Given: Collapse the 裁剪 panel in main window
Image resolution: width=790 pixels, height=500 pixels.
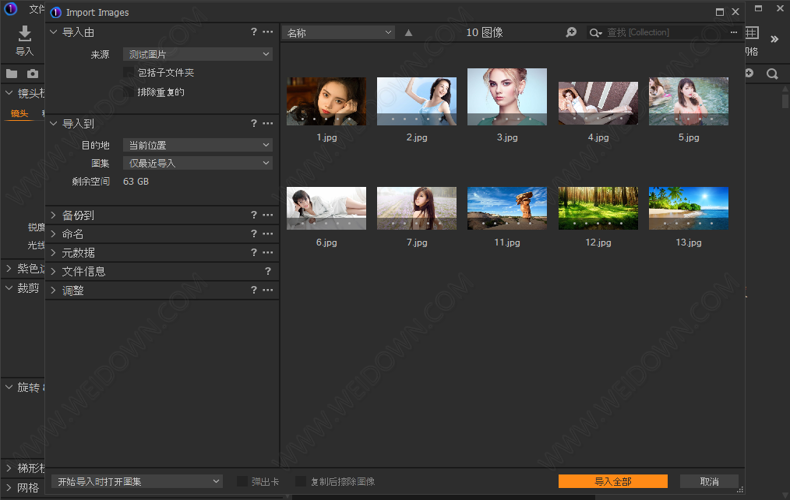Looking at the screenshot, I should pyautogui.click(x=9, y=288).
